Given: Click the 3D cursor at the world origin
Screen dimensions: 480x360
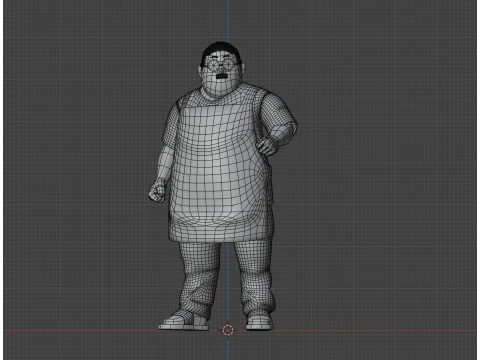Looking at the screenshot, I should tap(228, 330).
